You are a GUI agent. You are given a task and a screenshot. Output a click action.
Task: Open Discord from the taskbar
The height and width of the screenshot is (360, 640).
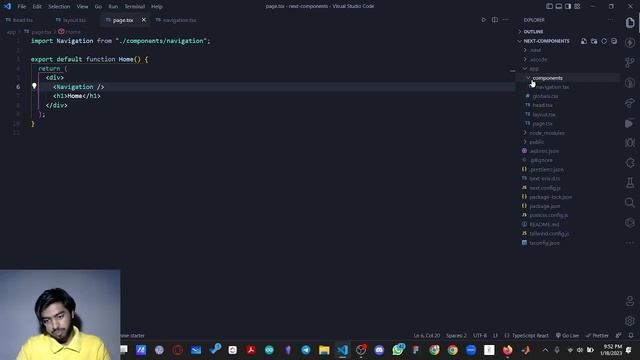click(379, 350)
